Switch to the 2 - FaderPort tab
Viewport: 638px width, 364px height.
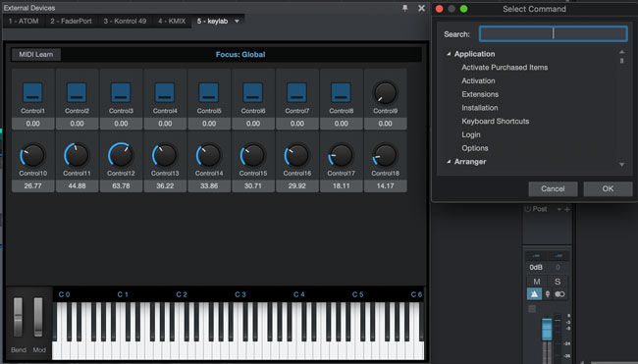(x=71, y=22)
